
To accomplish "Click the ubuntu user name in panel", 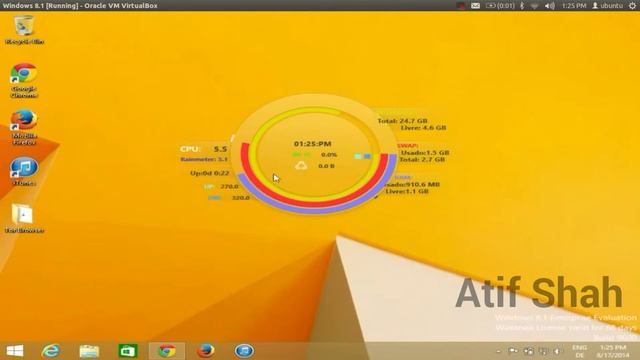I will pyautogui.click(x=607, y=6).
